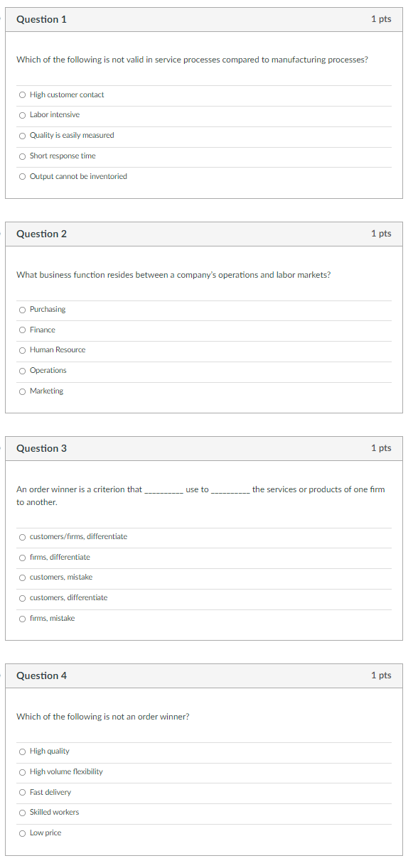This screenshot has width=418, height=868.
Task: Select "Marketing" option in Question 2
Action: coord(22,391)
